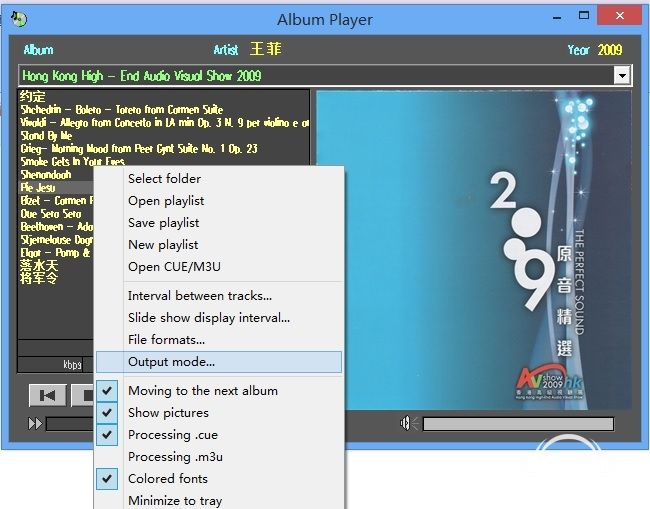Open File formats dialog
650x509 pixels.
[x=219, y=339]
